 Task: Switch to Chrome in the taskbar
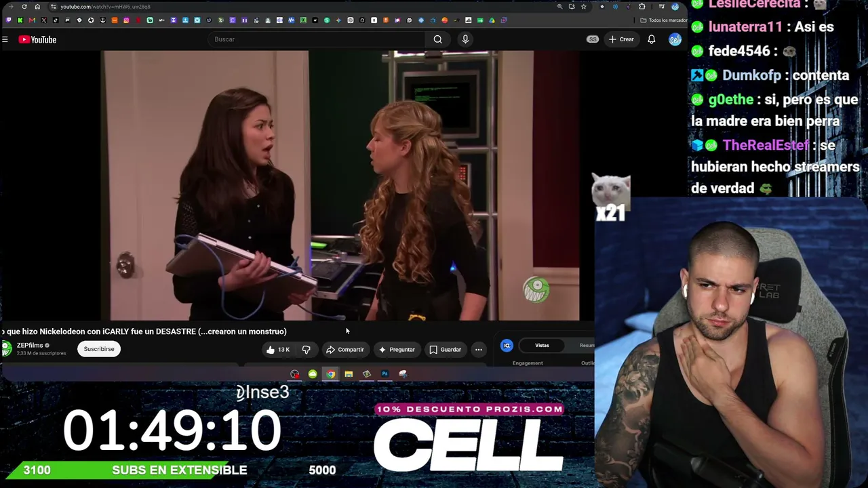point(330,374)
